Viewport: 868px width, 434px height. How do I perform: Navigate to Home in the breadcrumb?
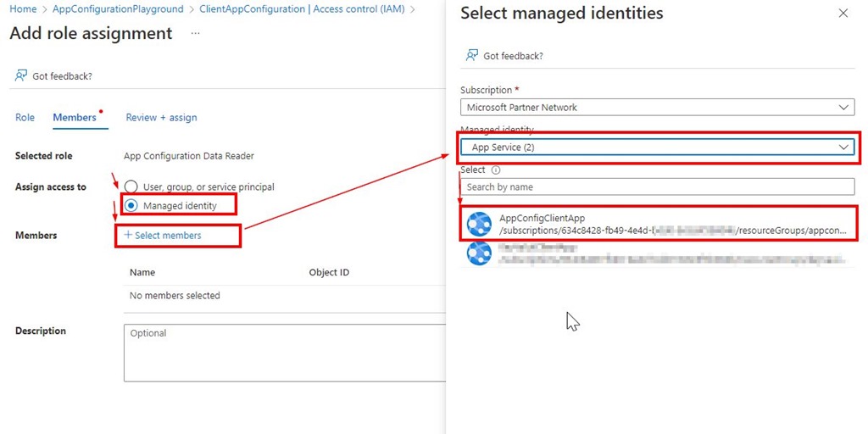click(x=23, y=9)
